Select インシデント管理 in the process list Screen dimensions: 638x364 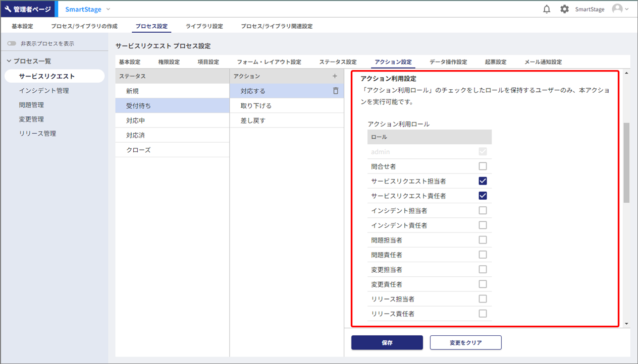(44, 91)
